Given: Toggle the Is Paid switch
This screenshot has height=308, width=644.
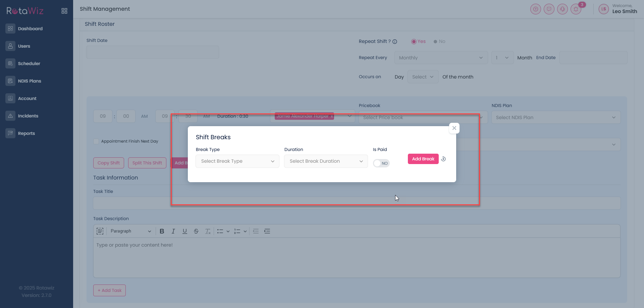Looking at the screenshot, I should (381, 163).
